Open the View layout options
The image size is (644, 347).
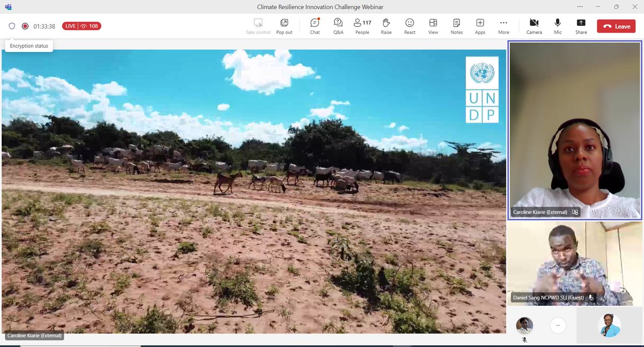433,25
